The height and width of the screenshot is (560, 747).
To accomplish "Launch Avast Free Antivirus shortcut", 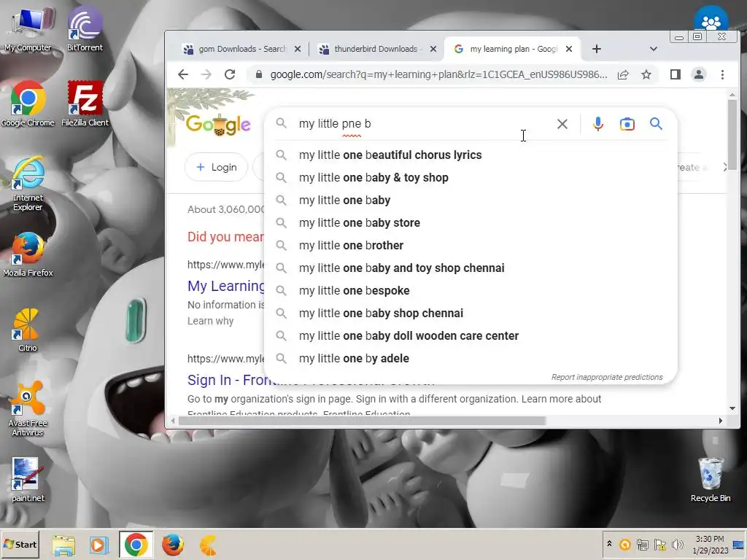I will pyautogui.click(x=28, y=409).
